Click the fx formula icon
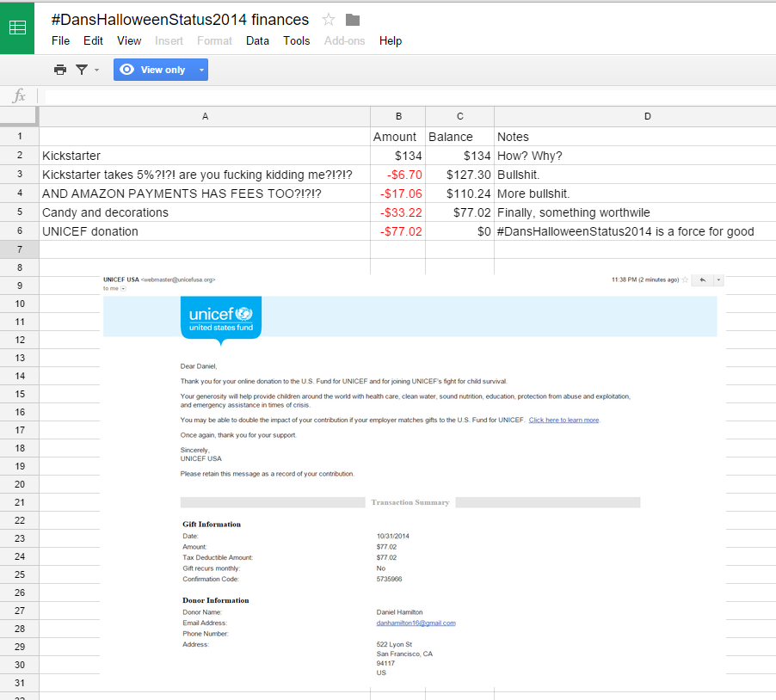This screenshot has width=776, height=700. (x=19, y=96)
